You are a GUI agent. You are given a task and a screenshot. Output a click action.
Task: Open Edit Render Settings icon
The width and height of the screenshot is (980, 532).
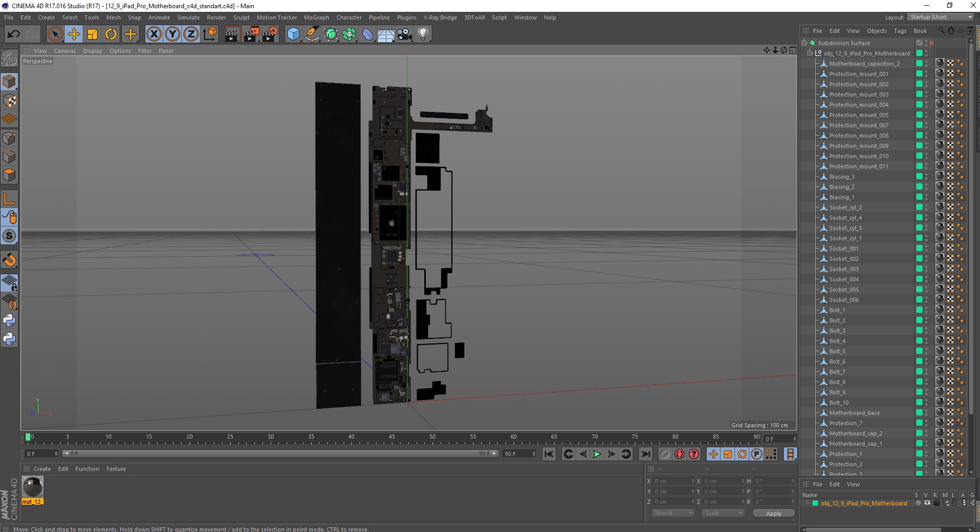click(x=270, y=34)
